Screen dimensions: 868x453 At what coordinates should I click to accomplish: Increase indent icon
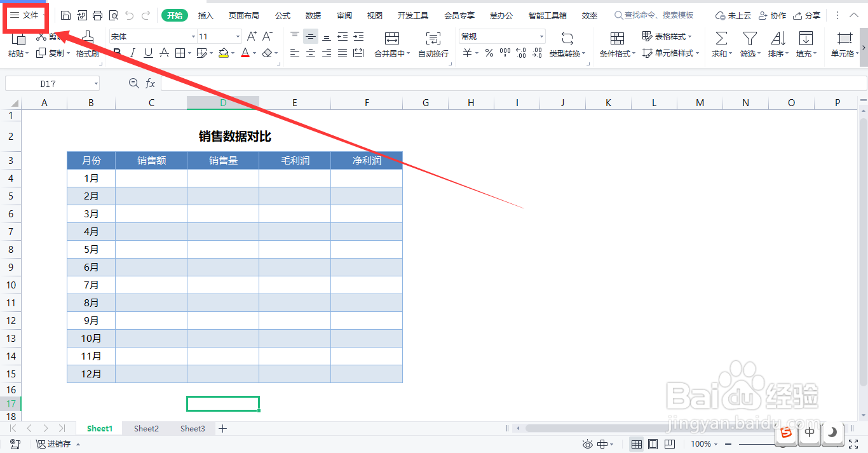(358, 36)
